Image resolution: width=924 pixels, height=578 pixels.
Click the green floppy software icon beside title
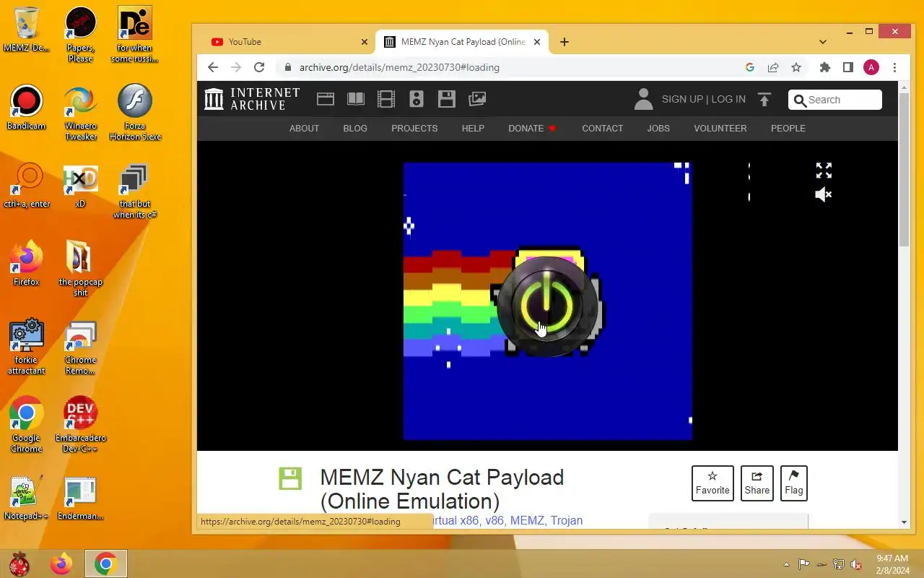[290, 478]
